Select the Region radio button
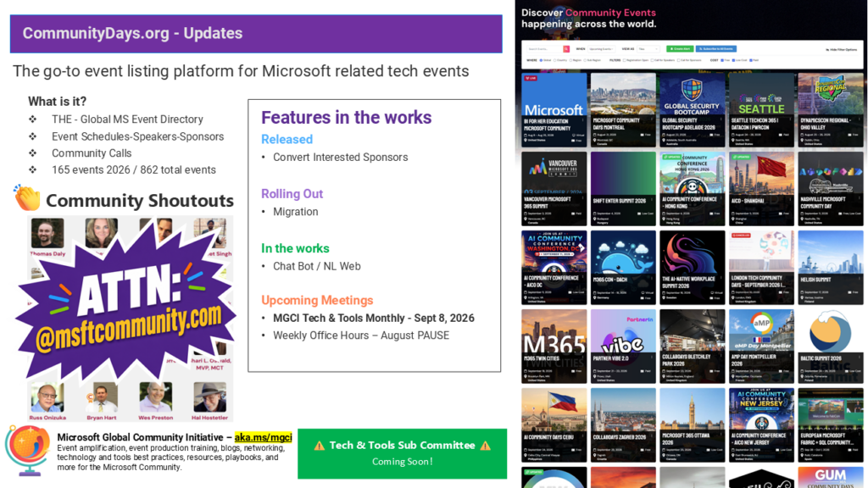The width and height of the screenshot is (868, 488). pos(570,60)
